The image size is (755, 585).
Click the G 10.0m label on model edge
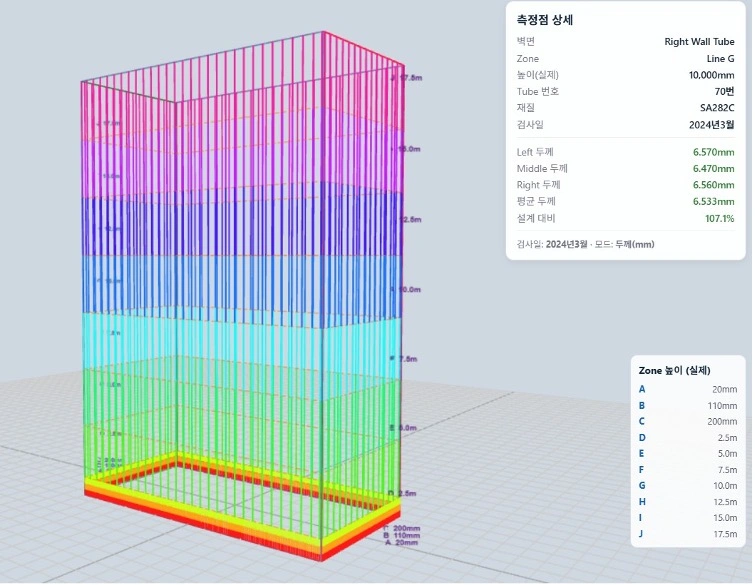405,290
